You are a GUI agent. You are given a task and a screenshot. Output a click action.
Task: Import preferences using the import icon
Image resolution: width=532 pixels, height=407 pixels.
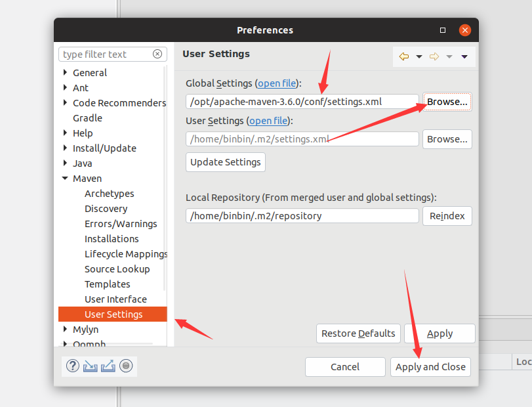click(91, 366)
